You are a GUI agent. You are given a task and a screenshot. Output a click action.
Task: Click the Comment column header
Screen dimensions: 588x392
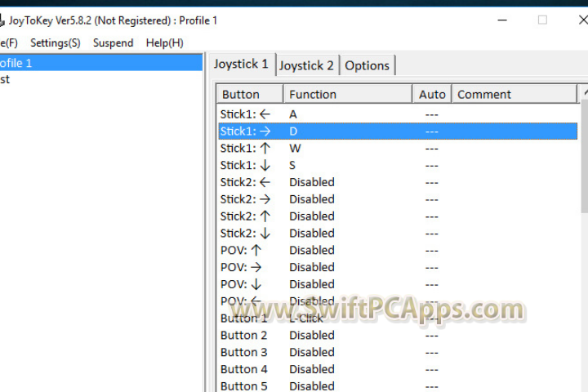tap(514, 94)
